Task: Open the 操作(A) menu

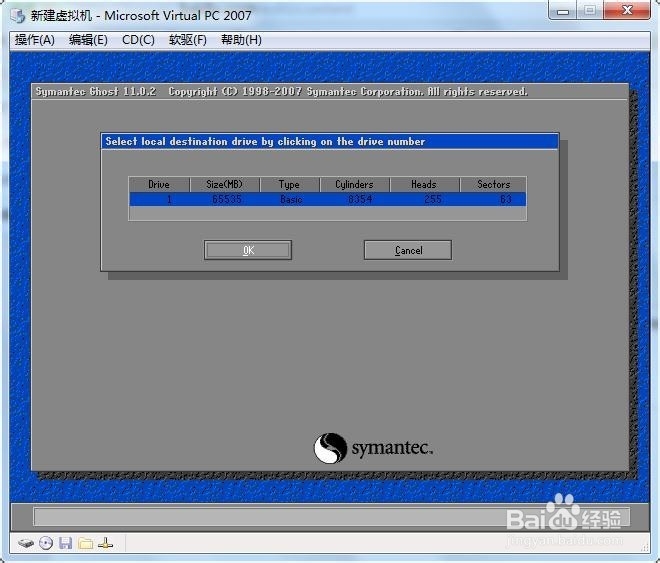Action: [35, 40]
